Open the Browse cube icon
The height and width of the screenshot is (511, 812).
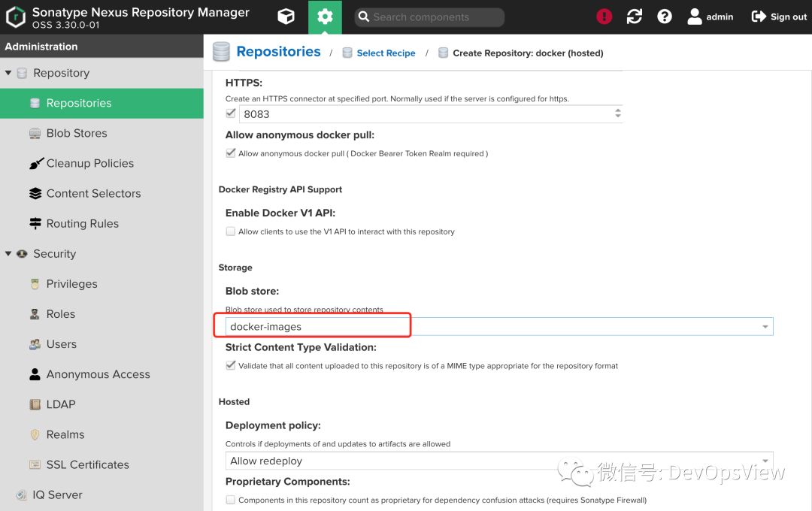(286, 17)
